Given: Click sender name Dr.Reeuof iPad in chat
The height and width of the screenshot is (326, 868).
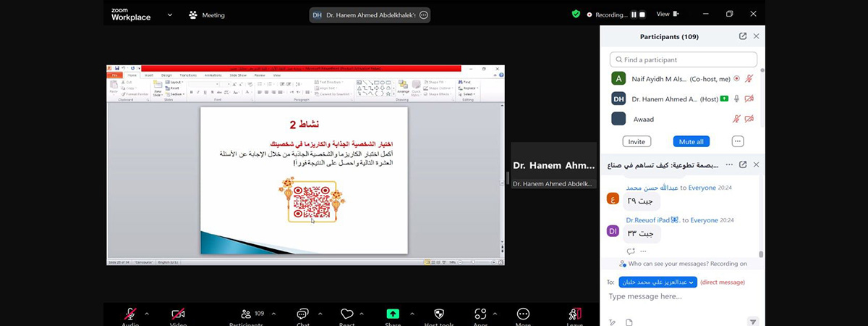Looking at the screenshot, I should pos(652,220).
